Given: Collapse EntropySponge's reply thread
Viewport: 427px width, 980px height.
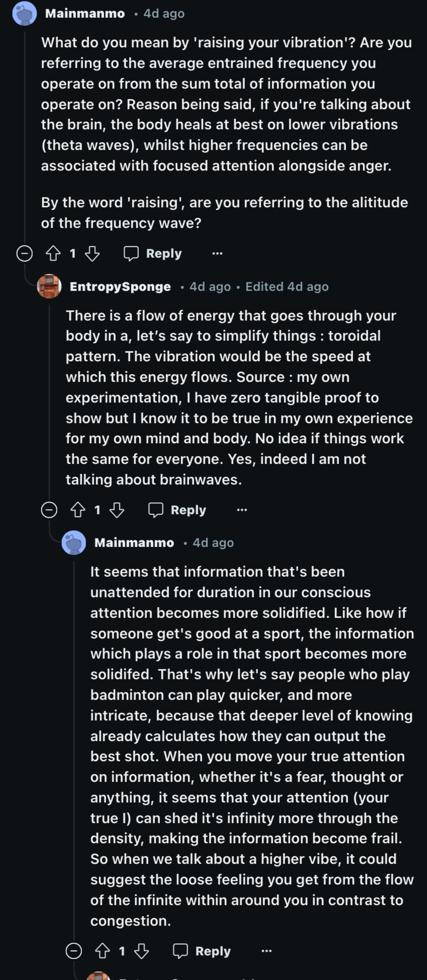Looking at the screenshot, I should pos(49,510).
